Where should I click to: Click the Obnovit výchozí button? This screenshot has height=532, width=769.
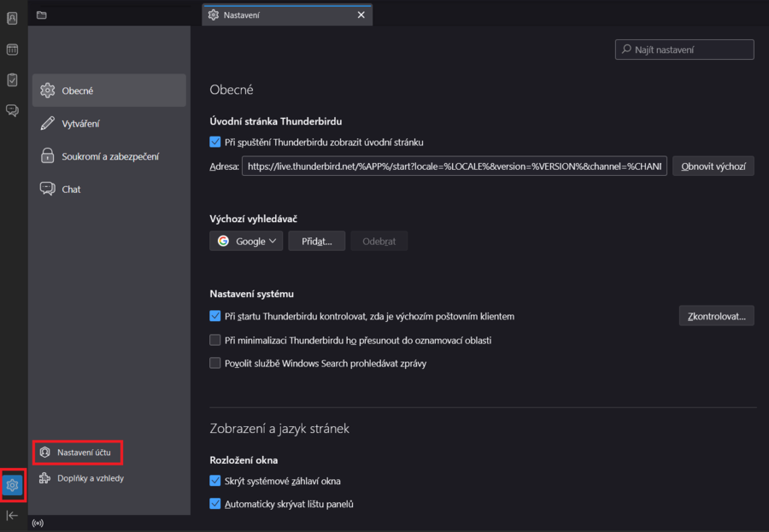pyautogui.click(x=713, y=167)
